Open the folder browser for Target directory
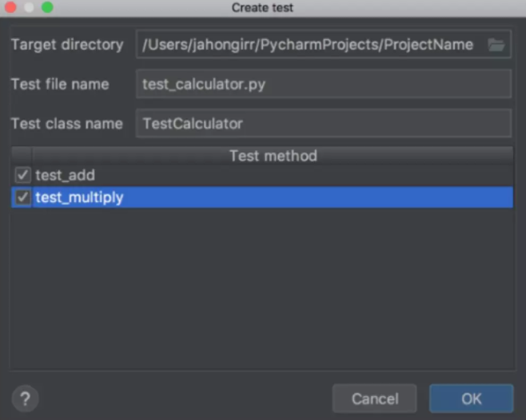Viewport: 526px width, 420px height. click(496, 45)
